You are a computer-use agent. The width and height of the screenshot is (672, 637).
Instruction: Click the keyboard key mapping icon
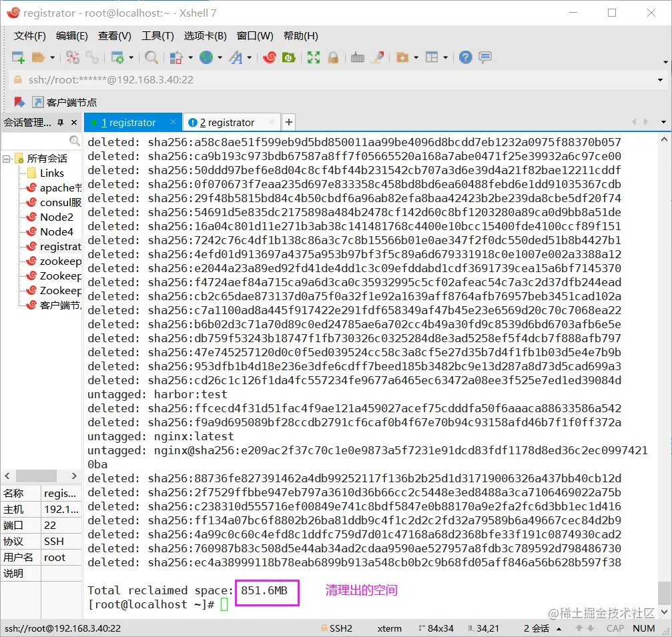pos(358,57)
